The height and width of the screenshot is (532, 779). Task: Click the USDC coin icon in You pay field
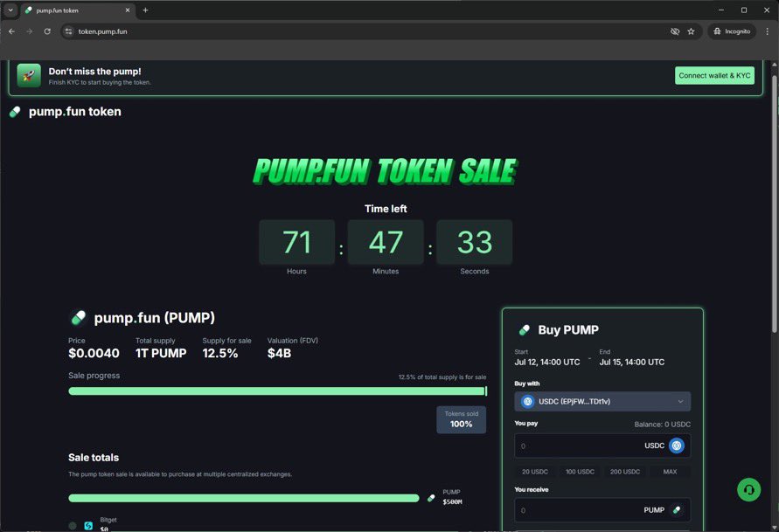click(676, 446)
